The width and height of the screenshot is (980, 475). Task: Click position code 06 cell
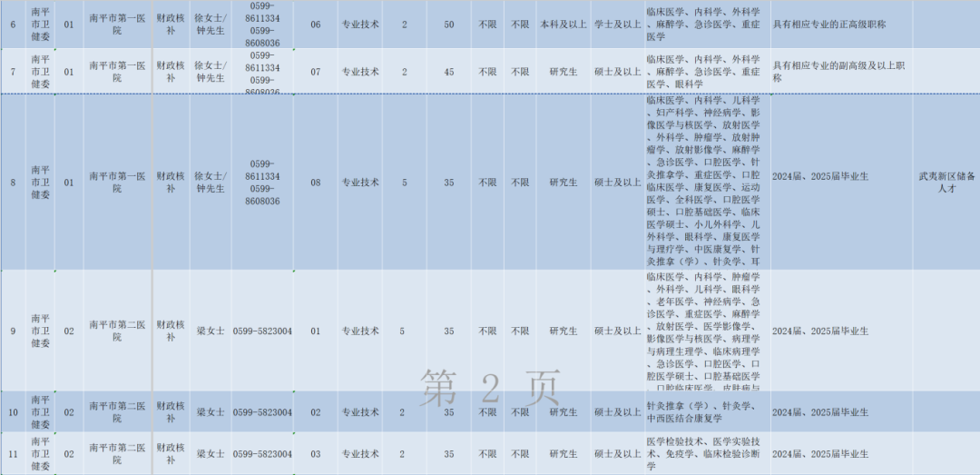click(x=315, y=24)
